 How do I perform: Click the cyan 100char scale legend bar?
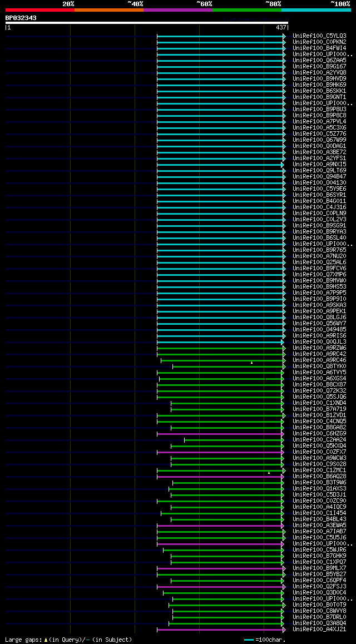pos(249,640)
